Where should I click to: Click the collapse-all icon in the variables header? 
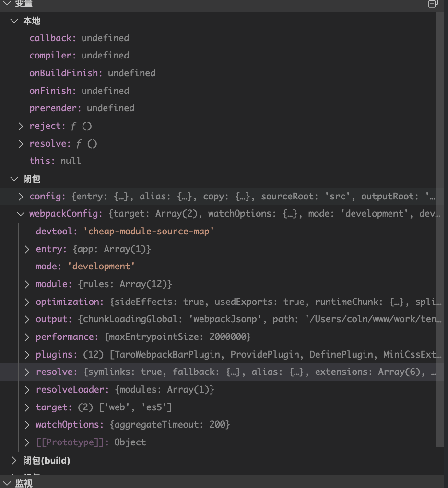(433, 3)
